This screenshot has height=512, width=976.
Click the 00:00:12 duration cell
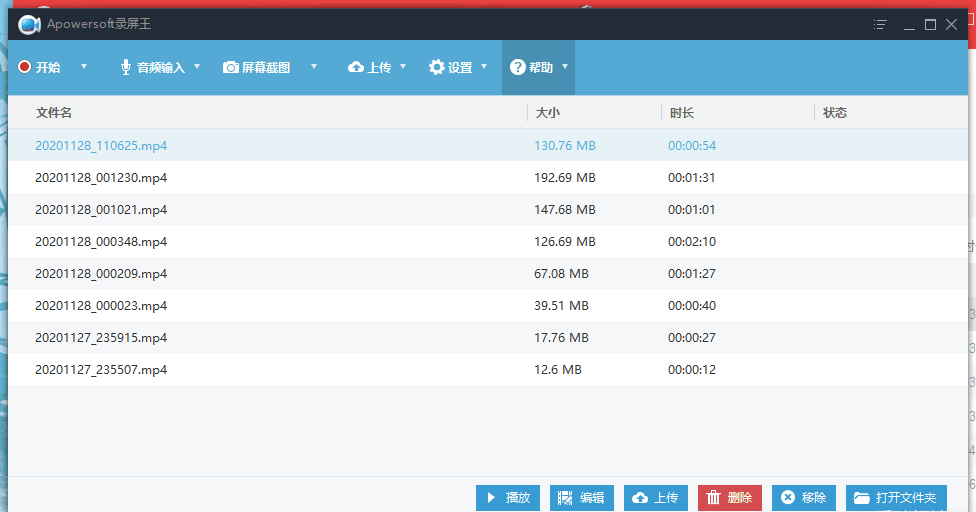[692, 370]
